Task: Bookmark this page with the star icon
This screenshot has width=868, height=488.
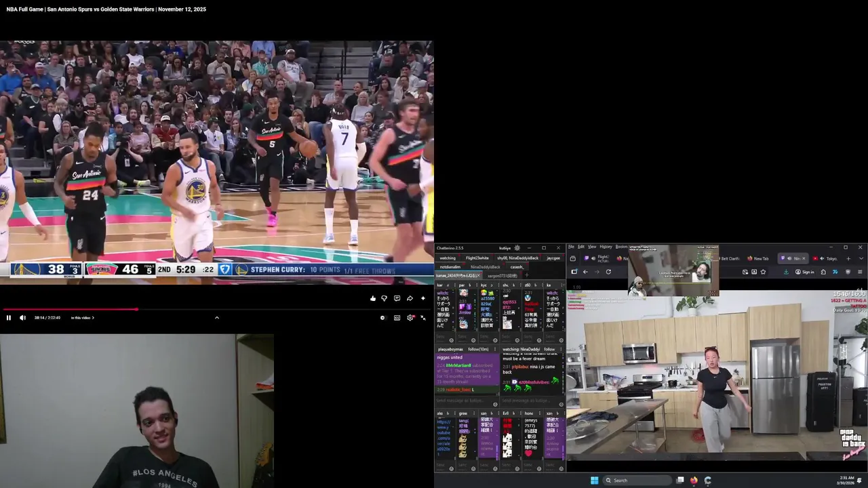Action: click(x=763, y=272)
